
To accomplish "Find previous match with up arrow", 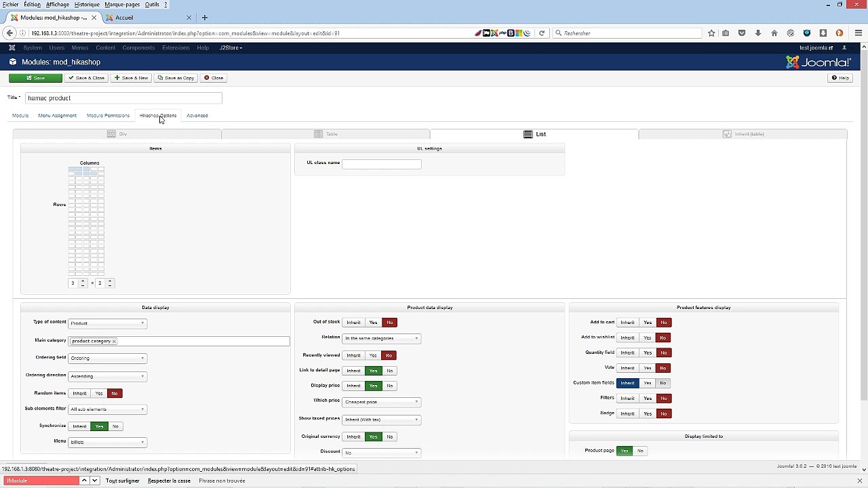I will pyautogui.click(x=84, y=481).
